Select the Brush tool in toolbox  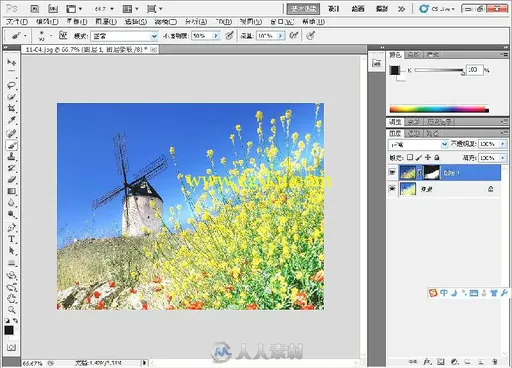coord(12,145)
